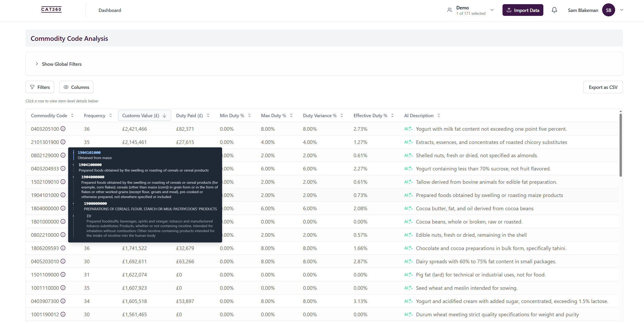
Task: Click the Commodity Code Analysis heading
Action: 69,38
